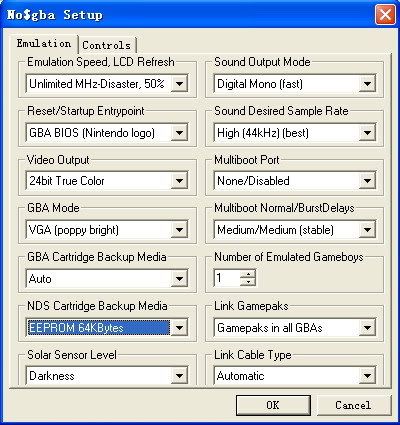Expand the NDS Cartridge Backup Media dropdown arrow
This screenshot has height=425, width=400.
point(179,327)
